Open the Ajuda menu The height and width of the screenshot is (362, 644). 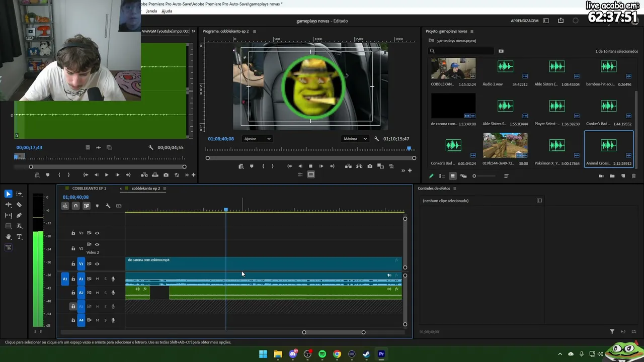click(167, 11)
